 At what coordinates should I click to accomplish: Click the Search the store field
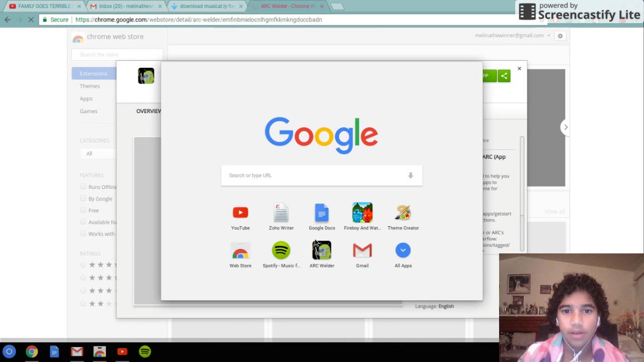tap(117, 54)
